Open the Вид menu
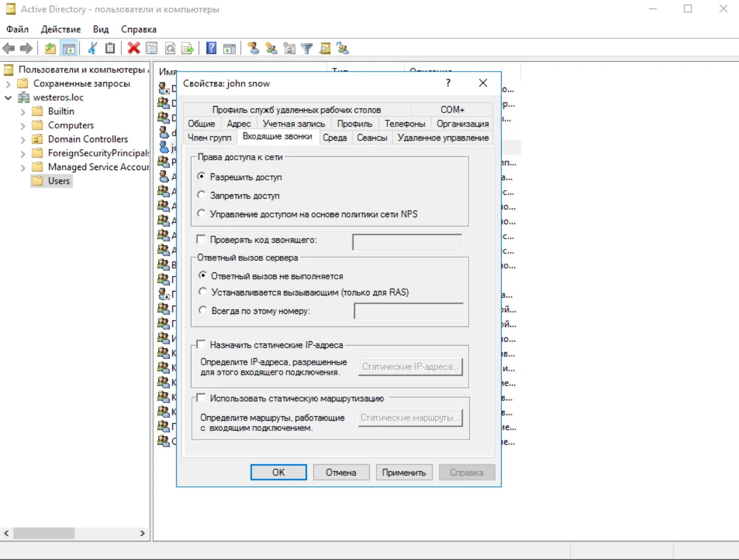 (x=101, y=30)
